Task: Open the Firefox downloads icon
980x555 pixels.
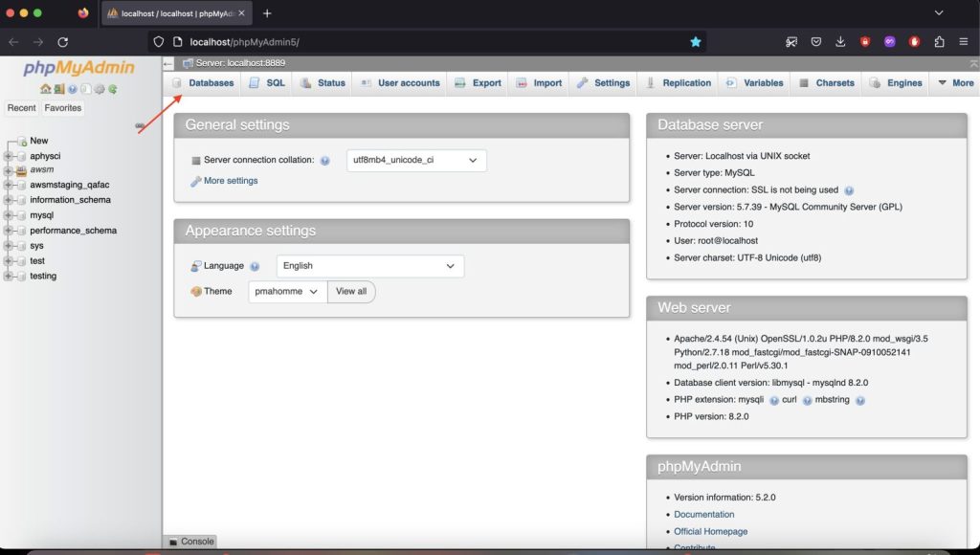Action: coord(840,42)
